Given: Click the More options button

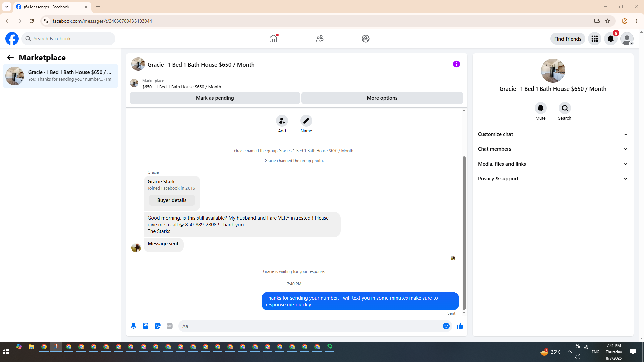Looking at the screenshot, I should coord(382,98).
